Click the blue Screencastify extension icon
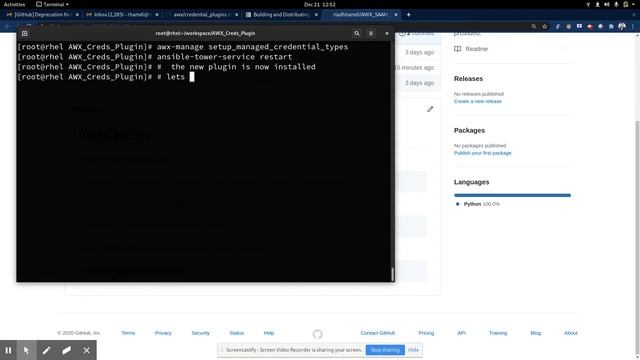This screenshot has width=640, height=360. (x=579, y=26)
